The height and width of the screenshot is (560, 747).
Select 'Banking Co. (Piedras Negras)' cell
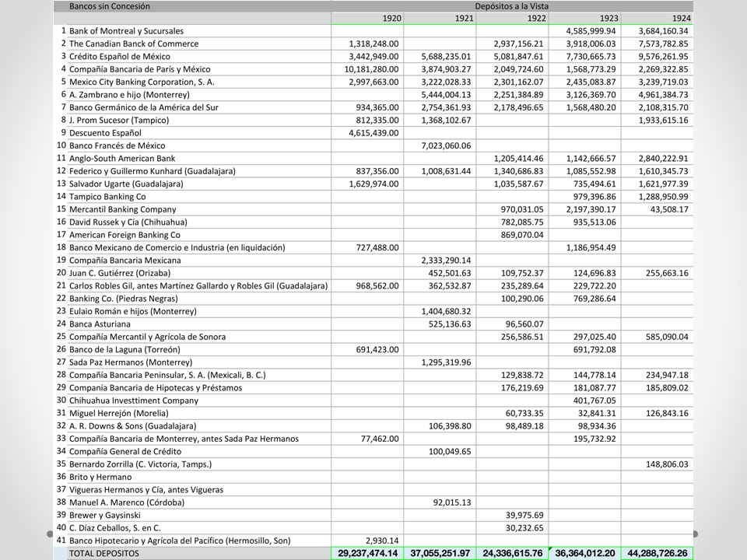coord(199,299)
